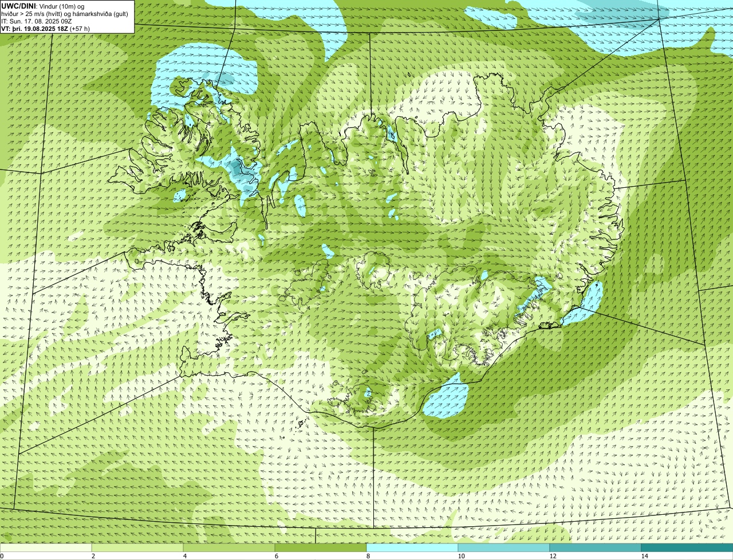Click the 2–4 m/s legend color segment
The height and width of the screenshot is (560, 733).
click(137, 548)
